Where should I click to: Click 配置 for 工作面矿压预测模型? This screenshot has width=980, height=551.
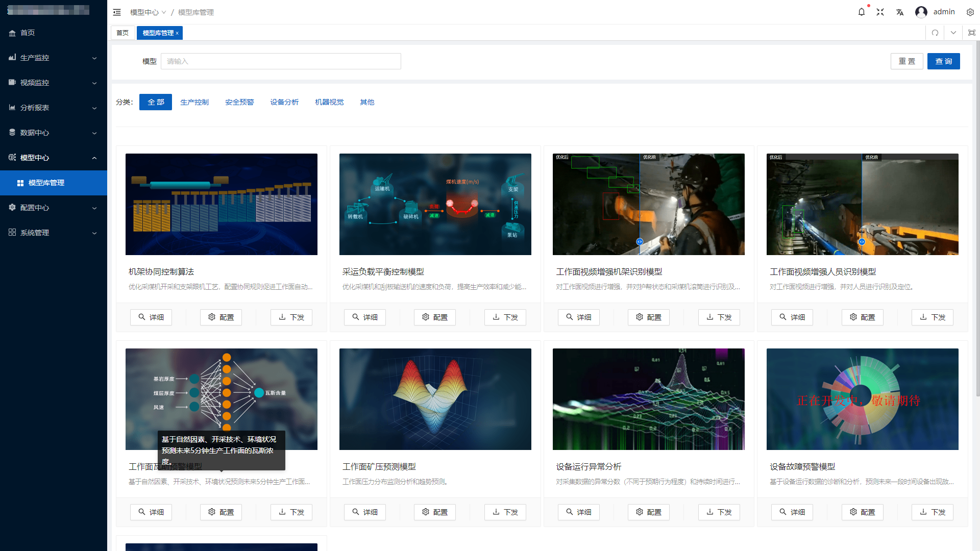435,512
